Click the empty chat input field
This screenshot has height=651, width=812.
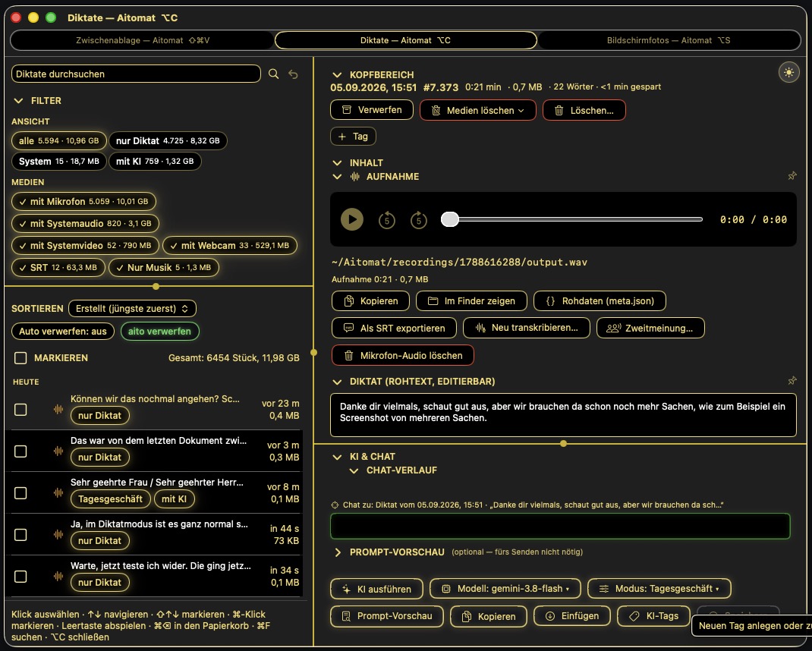(560, 526)
